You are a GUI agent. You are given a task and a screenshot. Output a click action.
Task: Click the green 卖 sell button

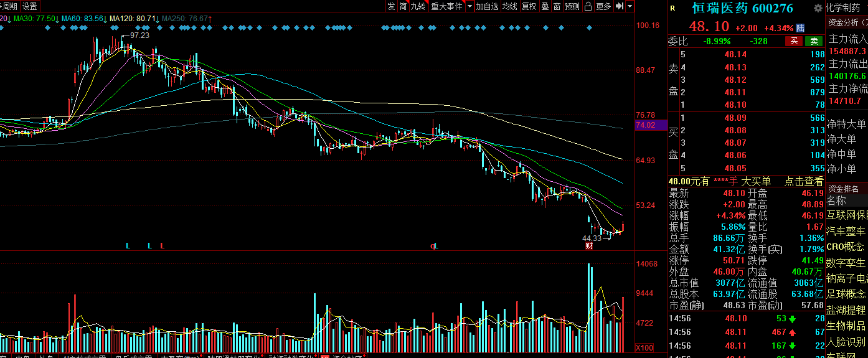[x=813, y=41]
